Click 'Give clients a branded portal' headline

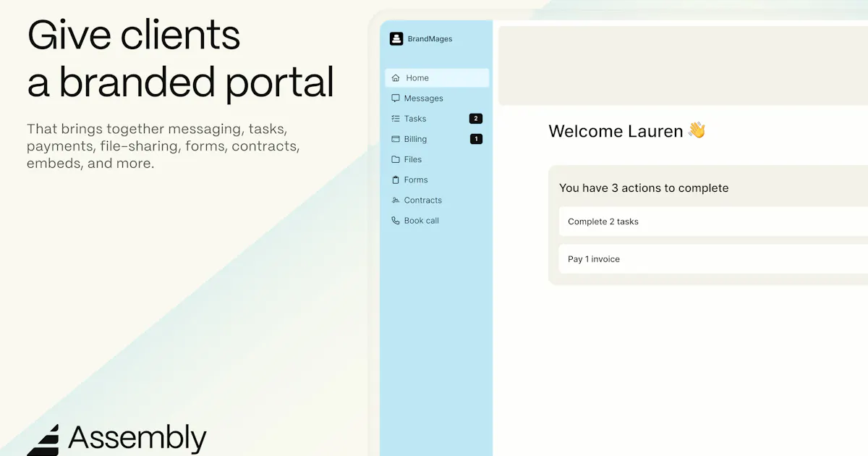pos(180,59)
